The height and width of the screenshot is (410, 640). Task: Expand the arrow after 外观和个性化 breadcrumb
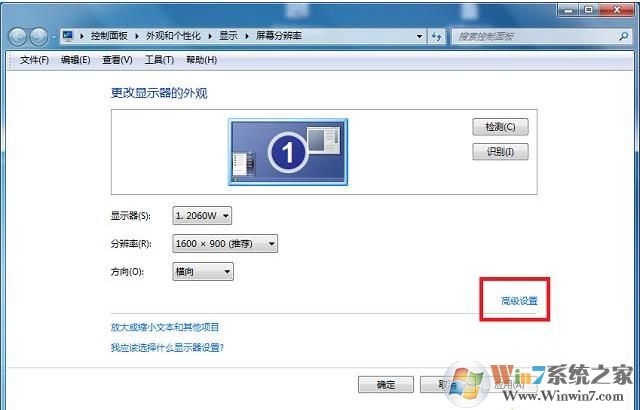(x=210, y=36)
